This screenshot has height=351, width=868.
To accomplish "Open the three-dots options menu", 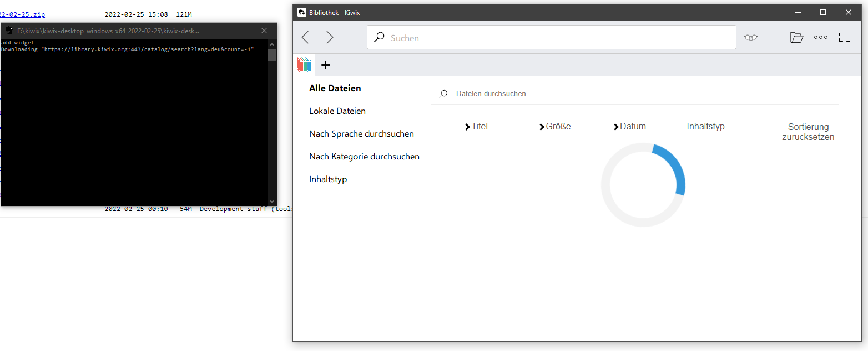I will [x=820, y=37].
